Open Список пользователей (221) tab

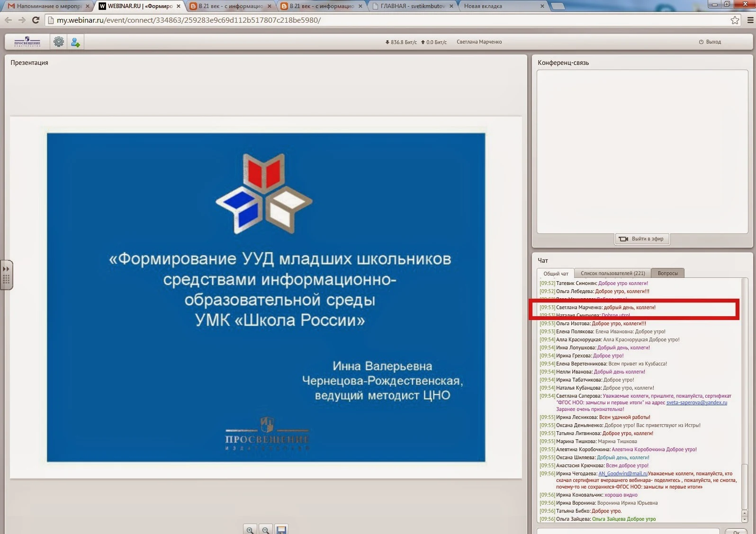coord(612,273)
